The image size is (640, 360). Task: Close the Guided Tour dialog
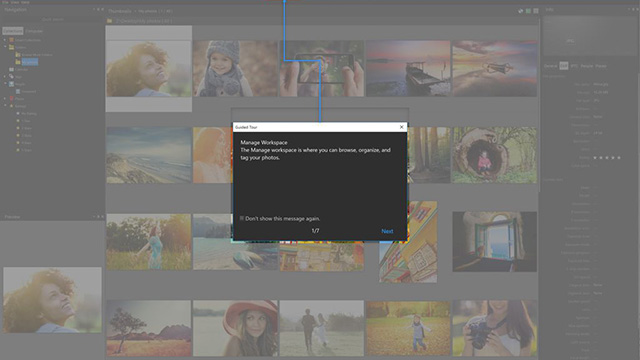coord(402,127)
